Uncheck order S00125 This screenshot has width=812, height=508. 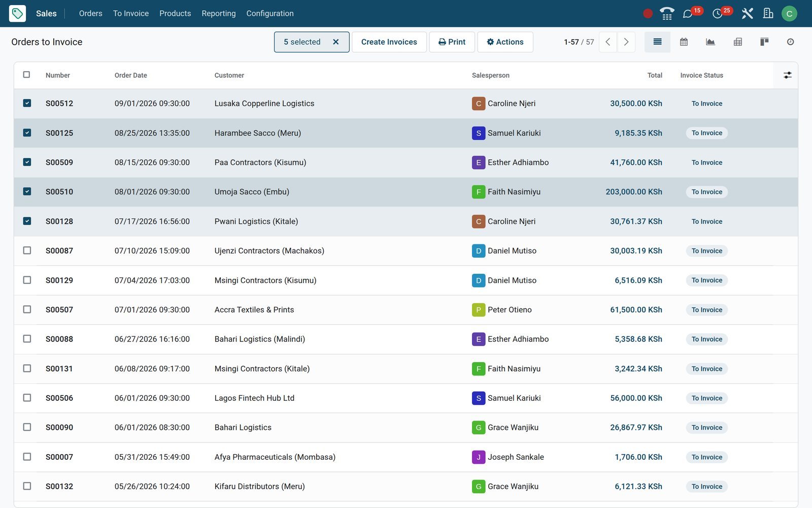click(27, 133)
